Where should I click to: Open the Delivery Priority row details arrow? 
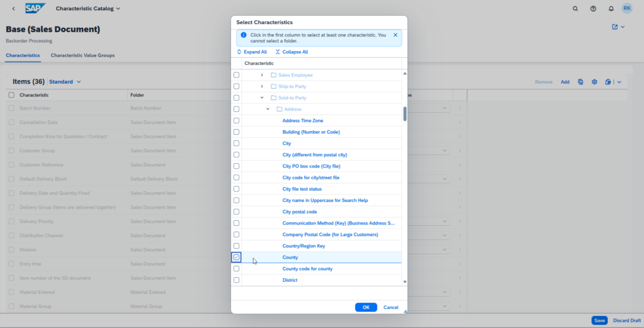[460, 221]
